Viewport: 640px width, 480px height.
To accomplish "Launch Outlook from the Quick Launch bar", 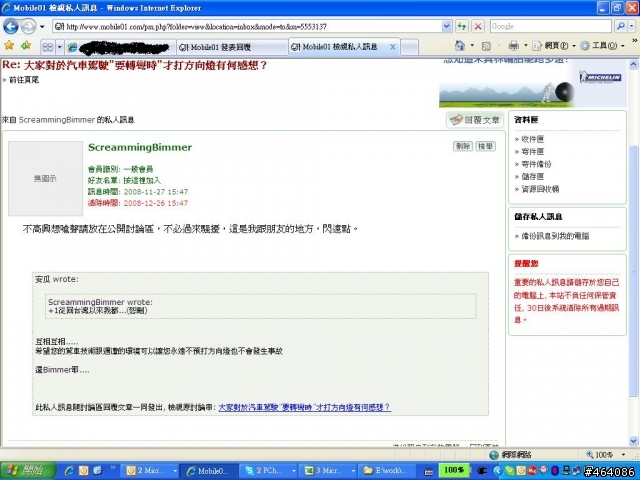I will [x=83, y=471].
